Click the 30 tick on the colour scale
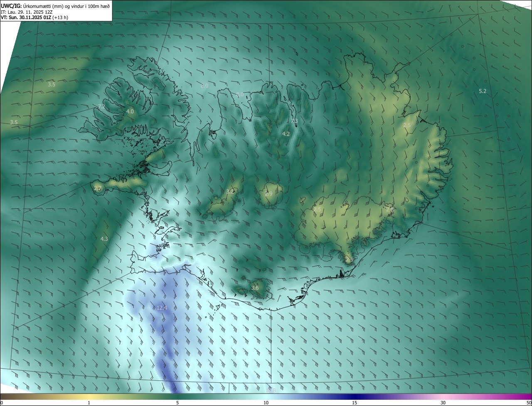This screenshot has height=406, width=532. 443,403
